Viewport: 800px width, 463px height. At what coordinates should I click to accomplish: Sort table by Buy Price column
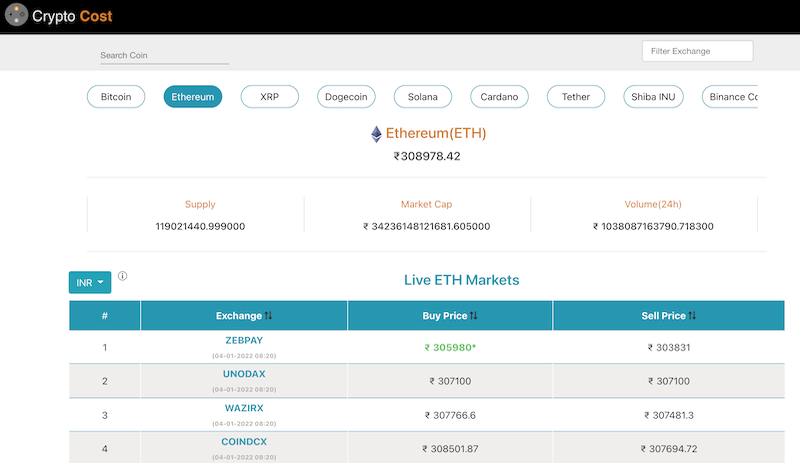[450, 315]
